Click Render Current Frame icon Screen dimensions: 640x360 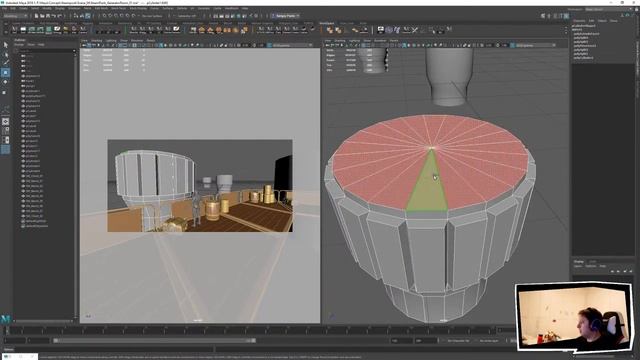point(221,16)
